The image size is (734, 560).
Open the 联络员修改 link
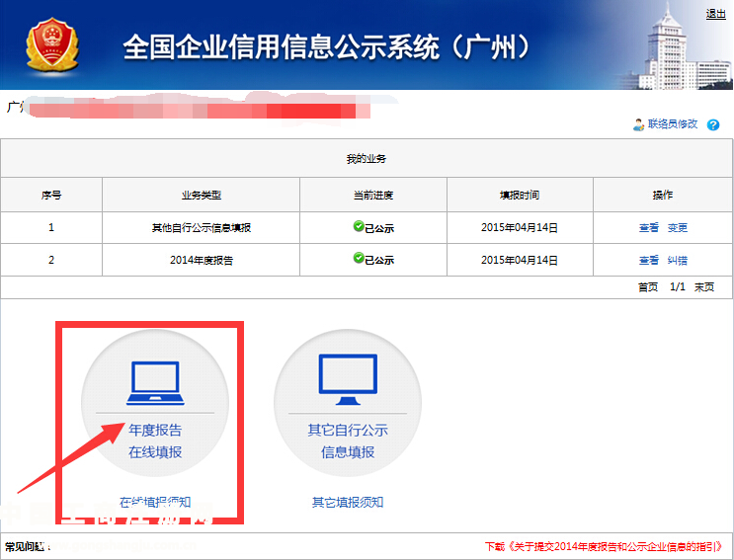click(x=673, y=124)
